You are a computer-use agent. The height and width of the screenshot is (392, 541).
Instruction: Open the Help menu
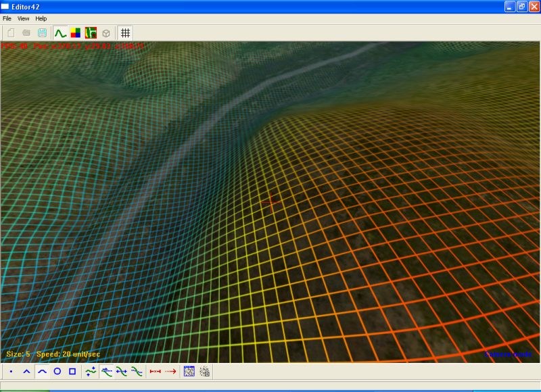pos(41,18)
